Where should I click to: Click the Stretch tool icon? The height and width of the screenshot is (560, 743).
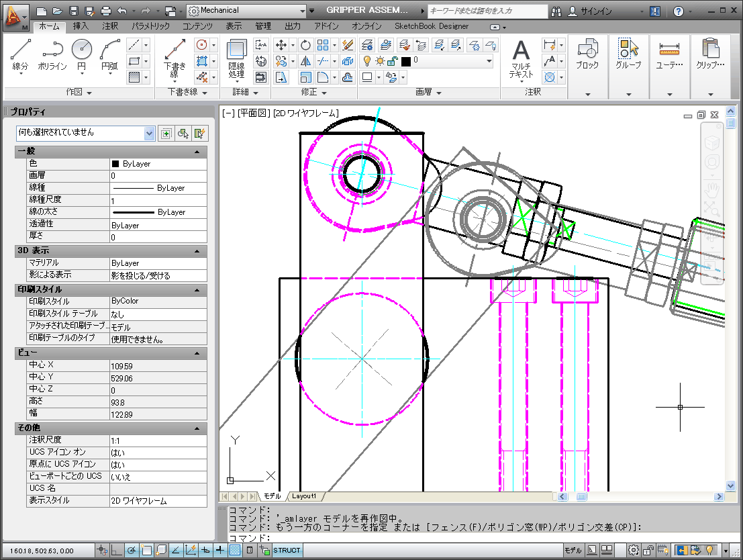[x=281, y=77]
